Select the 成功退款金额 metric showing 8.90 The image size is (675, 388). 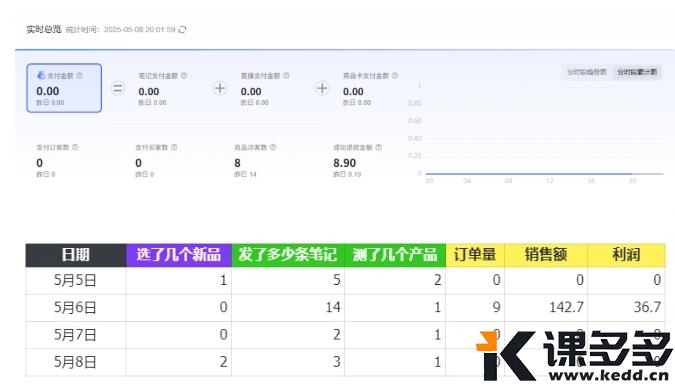click(357, 161)
